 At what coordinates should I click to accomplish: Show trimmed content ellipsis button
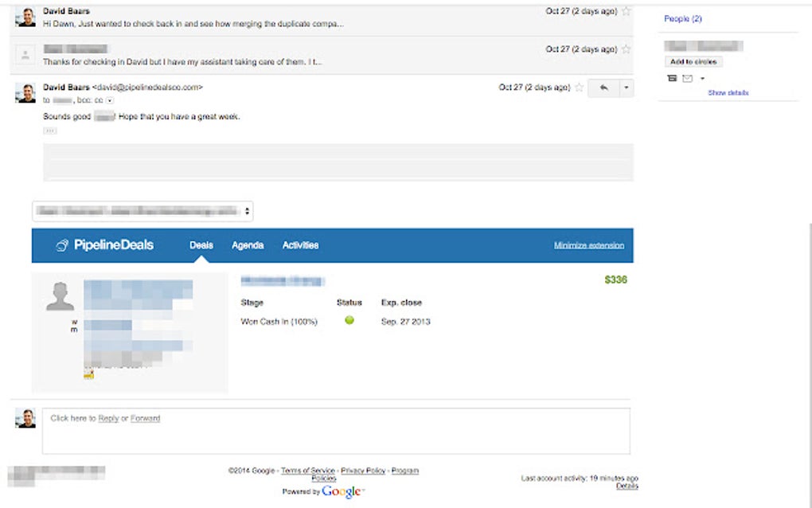click(x=49, y=131)
